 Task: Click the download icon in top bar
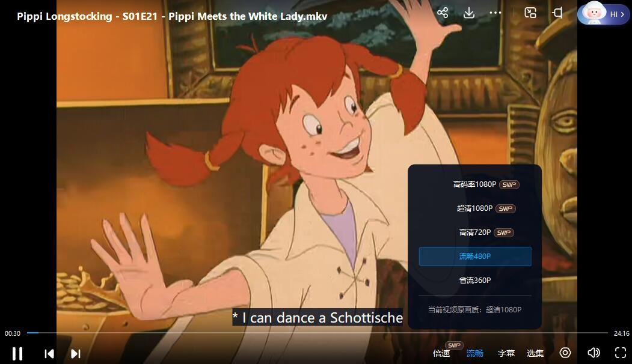coord(469,13)
